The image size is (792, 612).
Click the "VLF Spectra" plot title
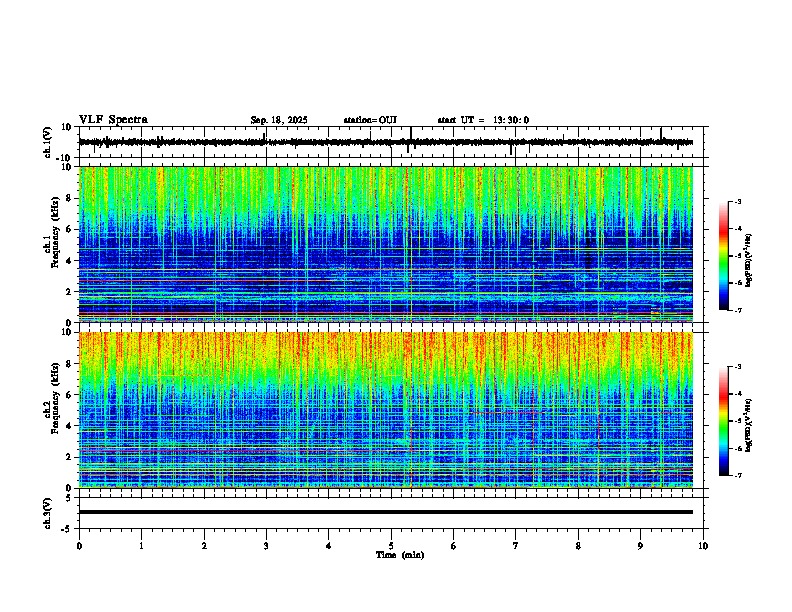[x=113, y=120]
